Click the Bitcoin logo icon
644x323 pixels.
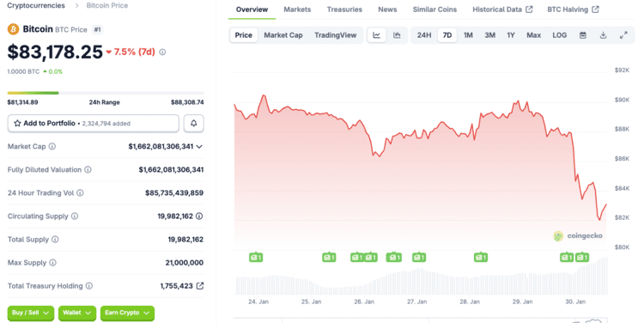(x=14, y=29)
